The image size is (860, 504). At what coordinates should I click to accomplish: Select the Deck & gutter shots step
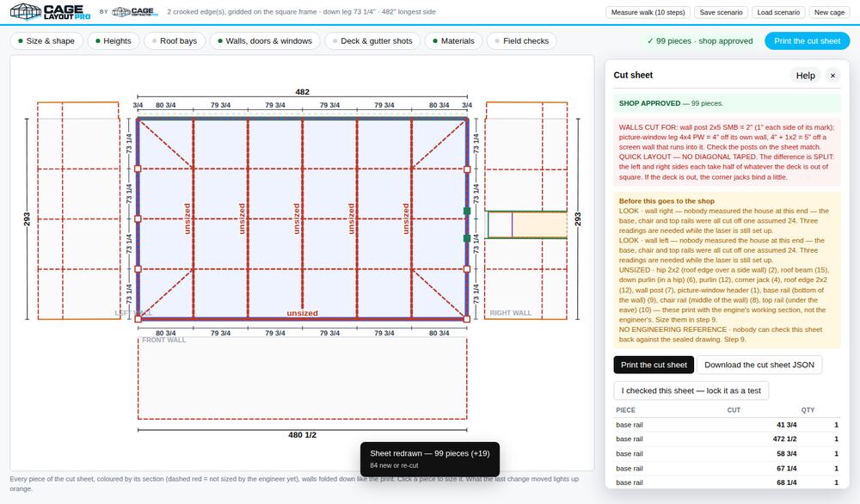tap(372, 40)
